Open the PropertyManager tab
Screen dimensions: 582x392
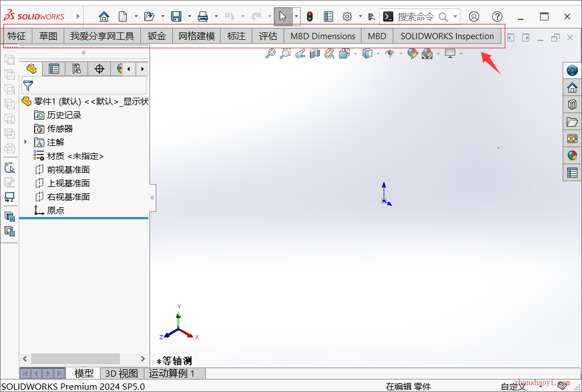[54, 69]
